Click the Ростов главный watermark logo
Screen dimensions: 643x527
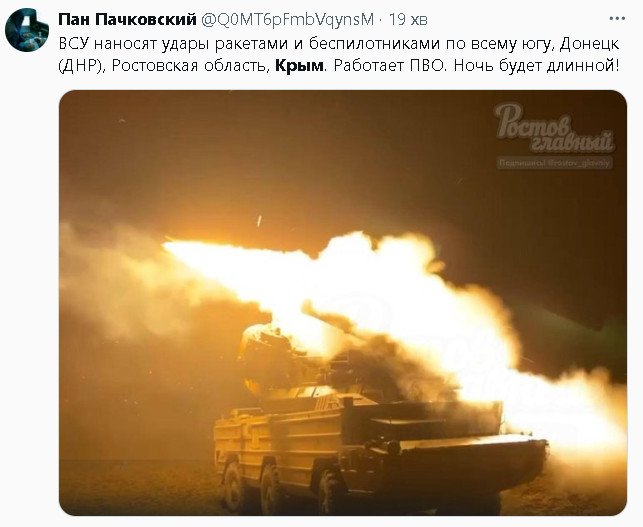[554, 128]
